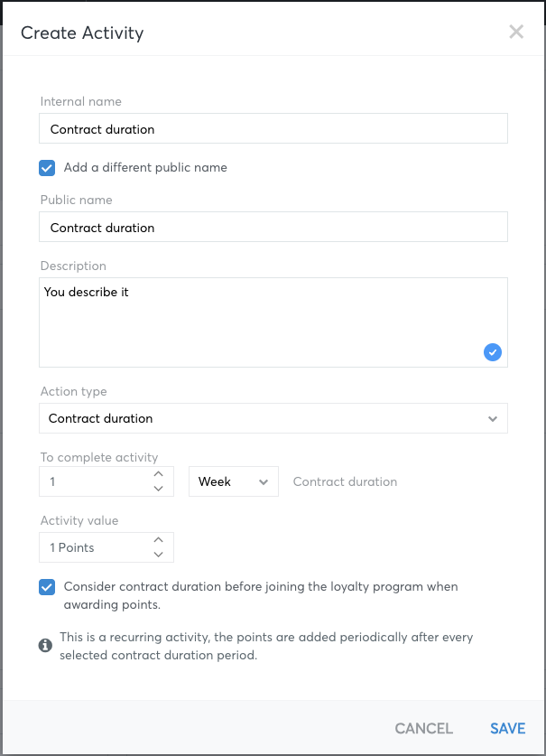Image resolution: width=546 pixels, height=756 pixels.
Task: Cancel creating the activity
Action: (423, 728)
